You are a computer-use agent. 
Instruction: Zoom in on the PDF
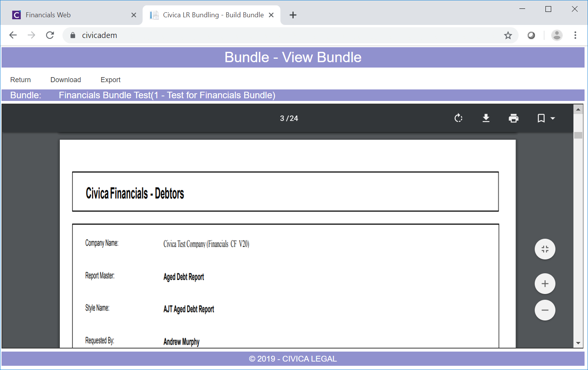point(545,284)
